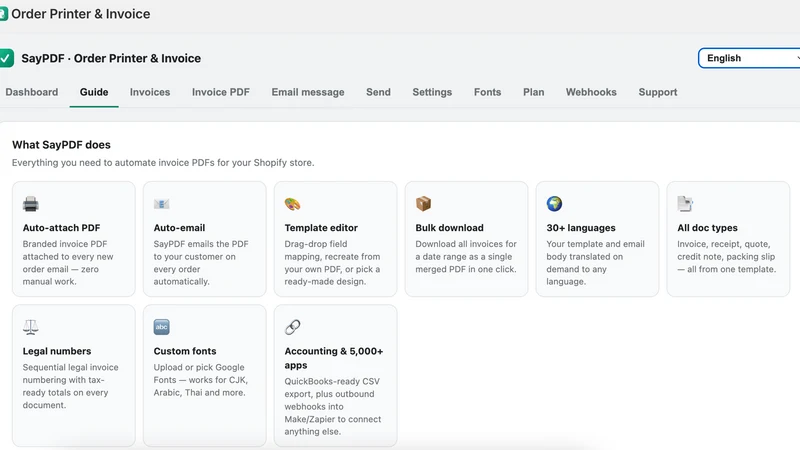The image size is (800, 450).
Task: Open the Settings tab
Action: pos(432,92)
